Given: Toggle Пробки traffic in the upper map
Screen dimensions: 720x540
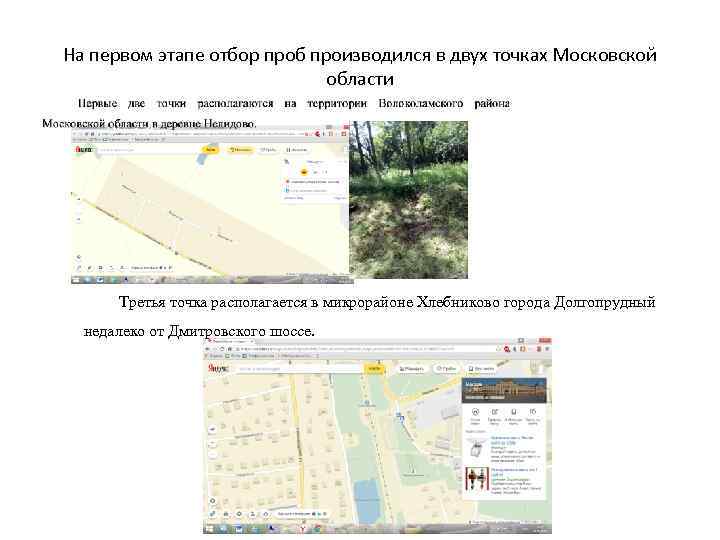Looking at the screenshot, I should pos(269,150).
